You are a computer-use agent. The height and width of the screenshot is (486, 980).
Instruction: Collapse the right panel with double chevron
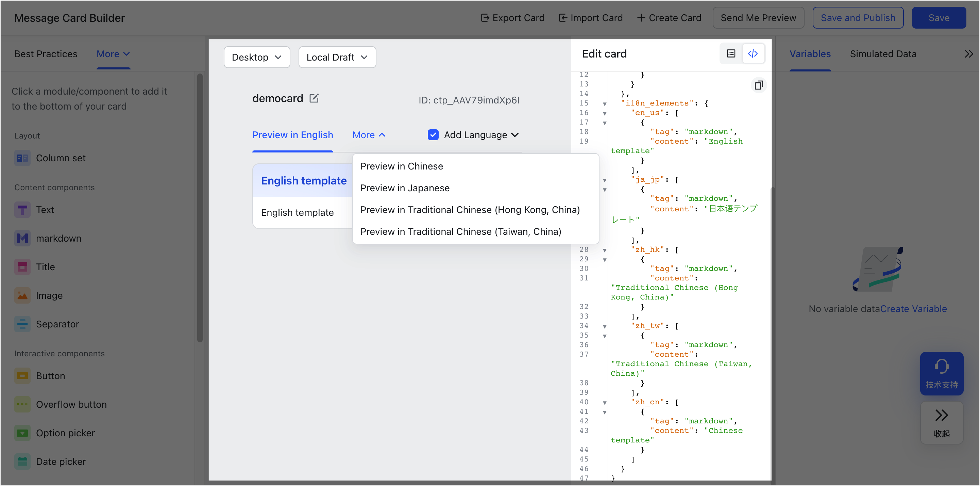[968, 54]
